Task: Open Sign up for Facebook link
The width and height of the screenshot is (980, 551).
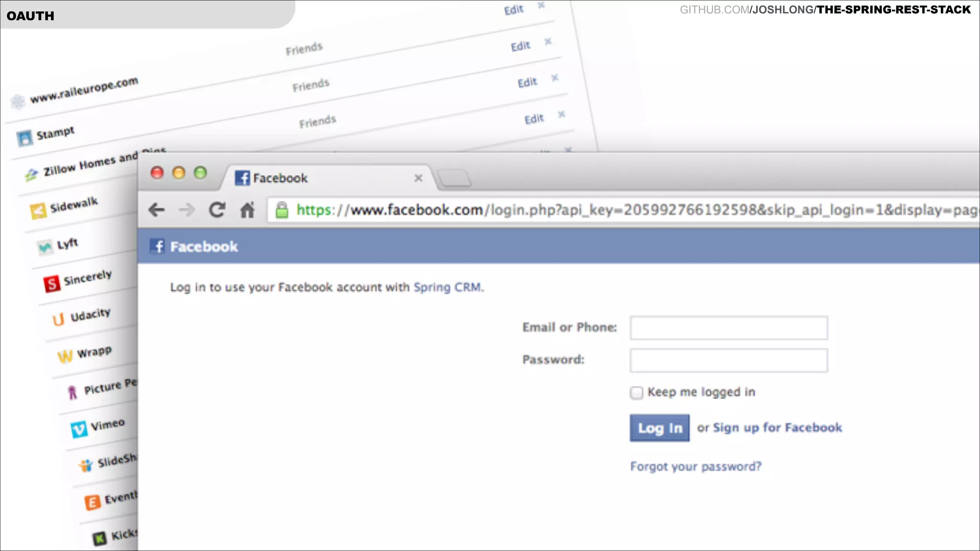Action: pos(777,427)
